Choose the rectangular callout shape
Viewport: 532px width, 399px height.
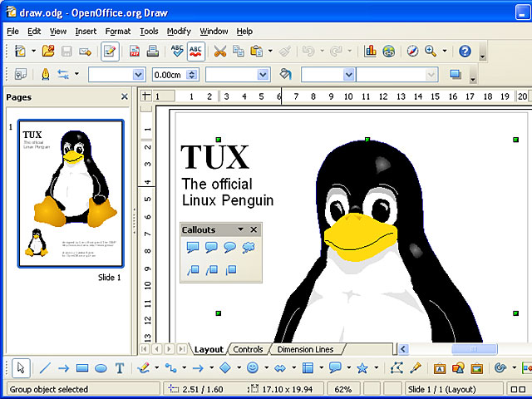tap(193, 247)
